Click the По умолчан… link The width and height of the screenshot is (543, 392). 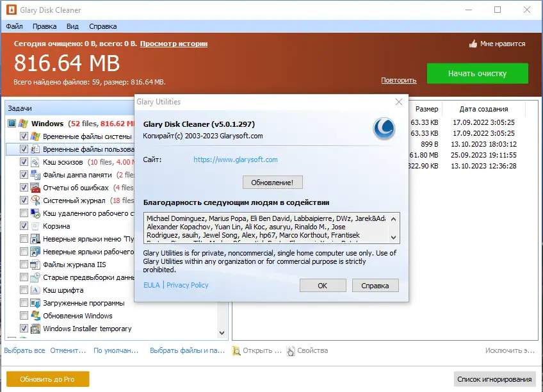pyautogui.click(x=116, y=350)
